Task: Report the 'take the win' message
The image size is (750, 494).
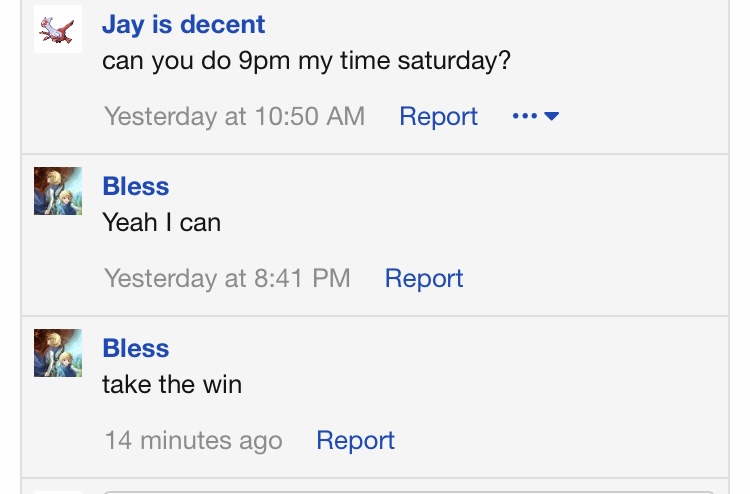Action: coord(356,440)
